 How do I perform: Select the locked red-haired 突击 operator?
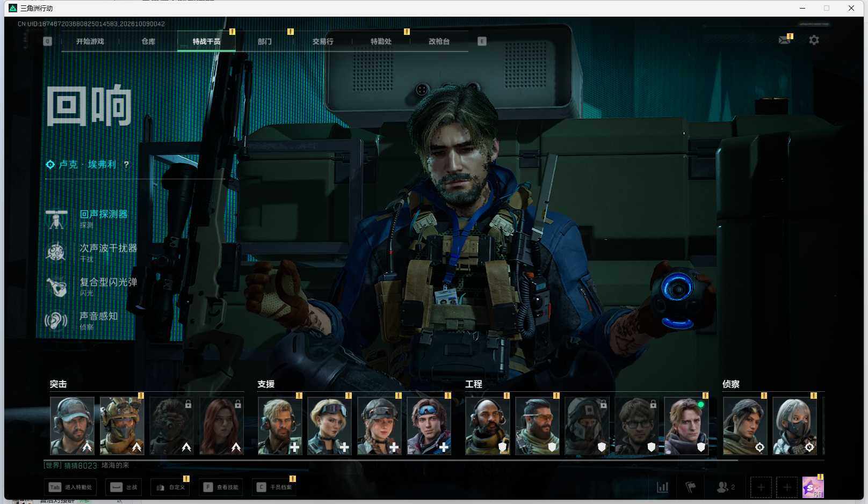pos(221,426)
